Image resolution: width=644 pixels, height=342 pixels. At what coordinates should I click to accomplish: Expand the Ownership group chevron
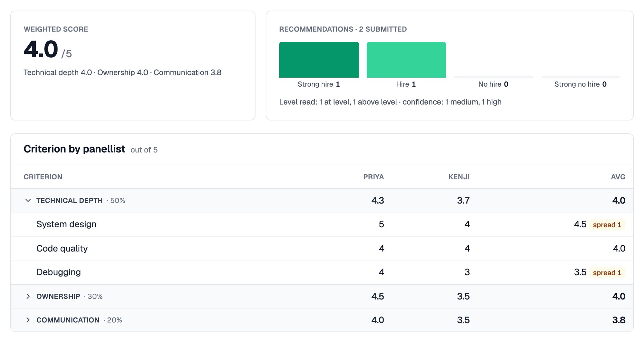(28, 296)
